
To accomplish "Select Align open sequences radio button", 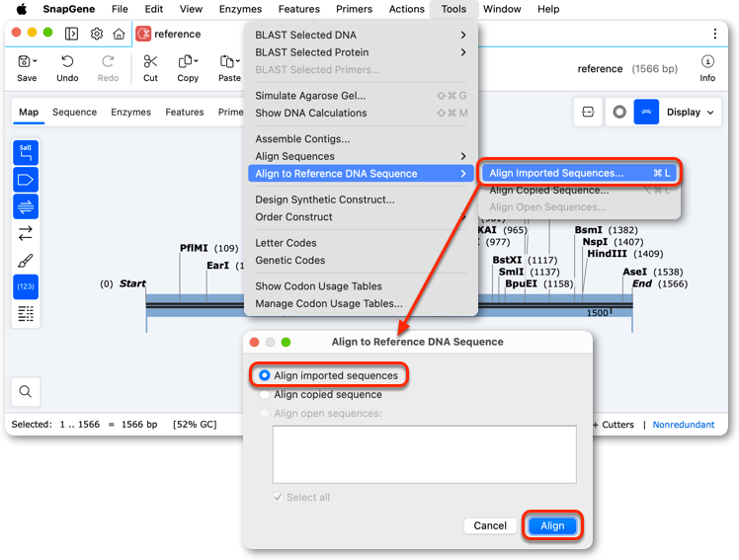I will click(265, 413).
